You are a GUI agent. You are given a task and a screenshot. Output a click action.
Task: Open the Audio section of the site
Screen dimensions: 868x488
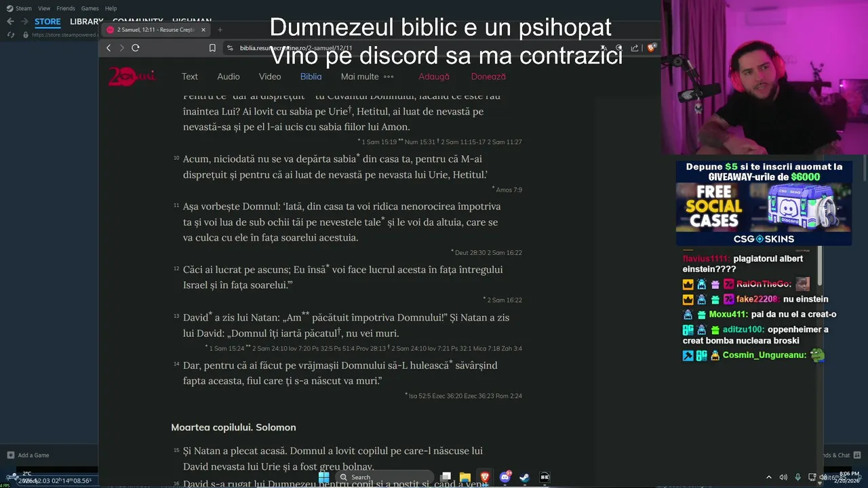click(x=229, y=77)
